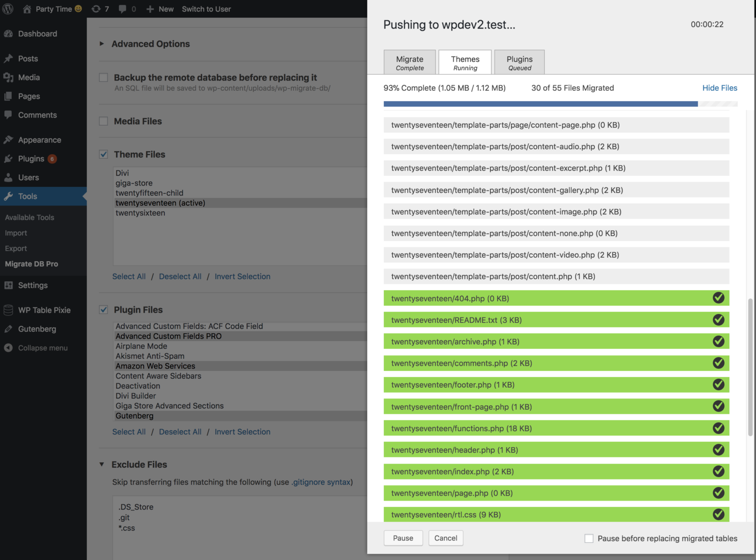Click the front-page.php file row
Image resolution: width=756 pixels, height=560 pixels.
pyautogui.click(x=556, y=406)
